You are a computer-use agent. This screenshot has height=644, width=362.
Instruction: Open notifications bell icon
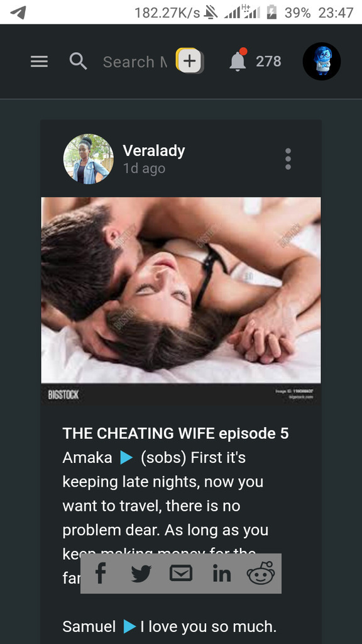click(x=238, y=61)
